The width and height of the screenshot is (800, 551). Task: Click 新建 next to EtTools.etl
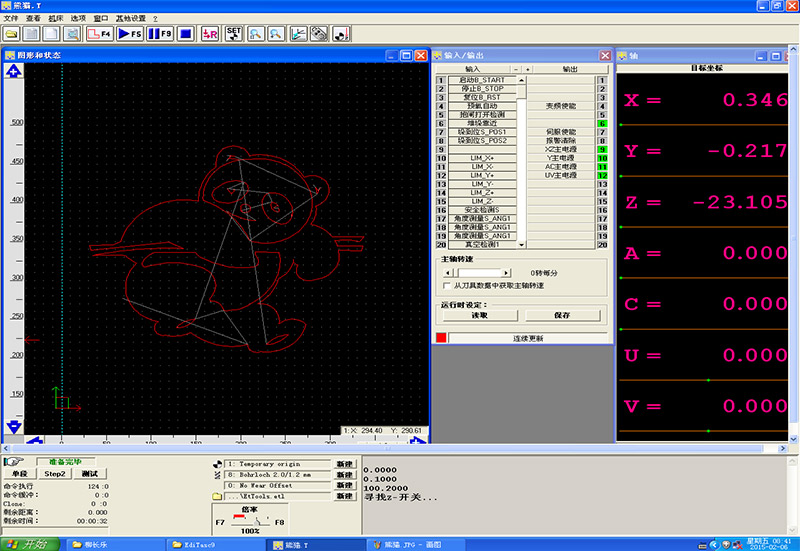(x=345, y=496)
